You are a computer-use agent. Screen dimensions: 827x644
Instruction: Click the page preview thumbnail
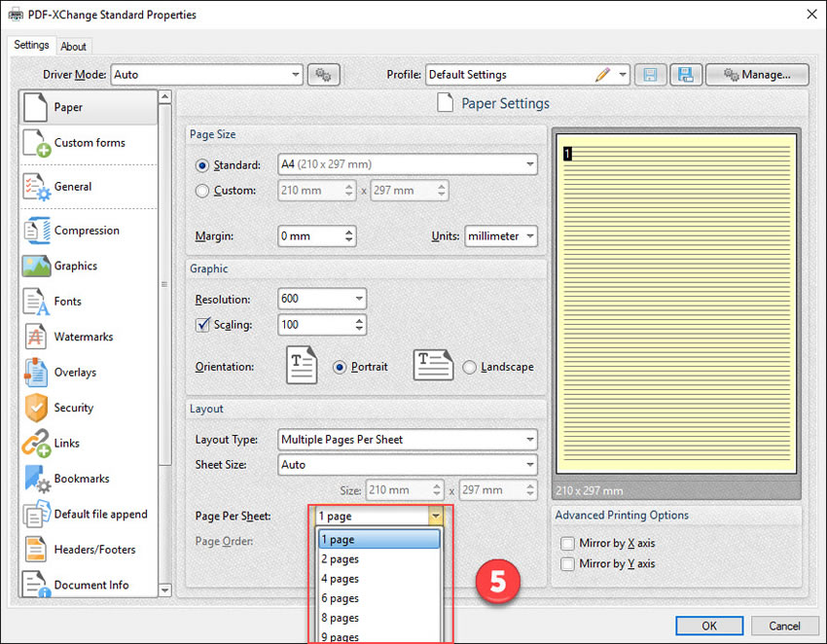point(677,304)
